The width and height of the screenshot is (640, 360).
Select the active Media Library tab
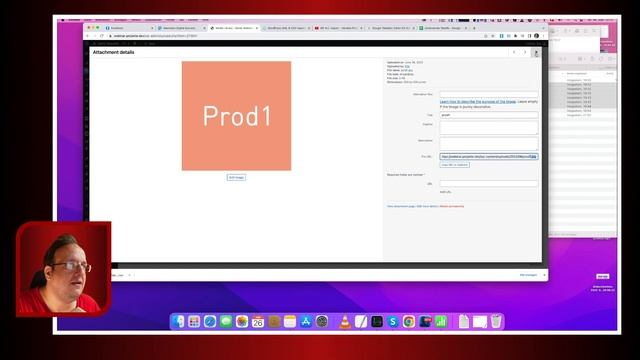(x=234, y=28)
